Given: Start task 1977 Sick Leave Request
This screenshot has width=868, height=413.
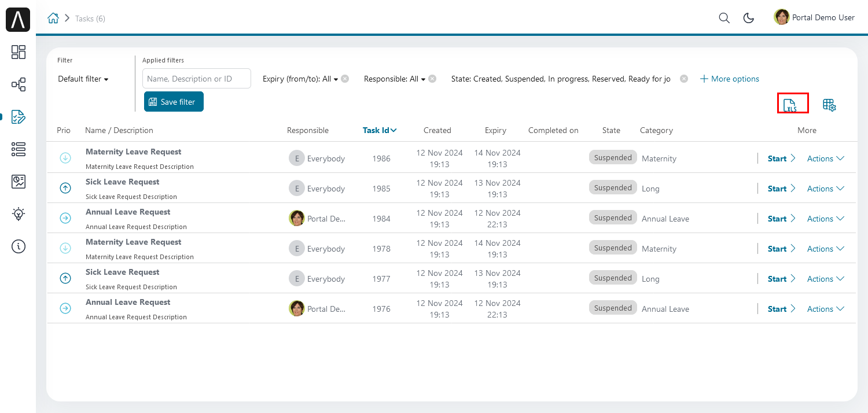Looking at the screenshot, I should click(782, 279).
